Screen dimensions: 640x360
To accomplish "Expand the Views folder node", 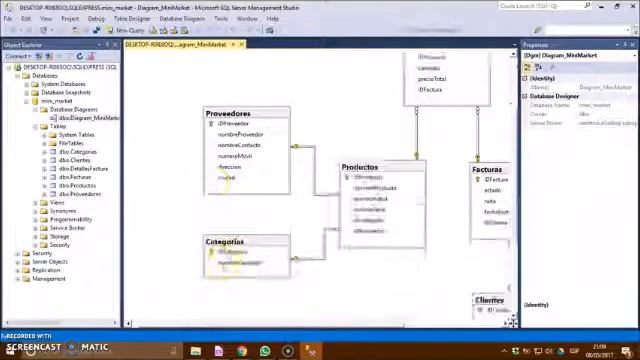I will pyautogui.click(x=36, y=203).
